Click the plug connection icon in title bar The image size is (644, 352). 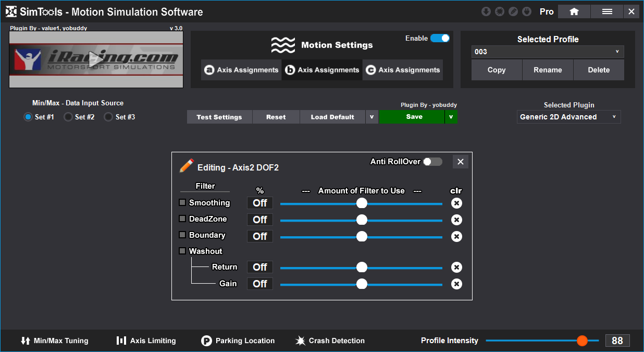pos(527,11)
